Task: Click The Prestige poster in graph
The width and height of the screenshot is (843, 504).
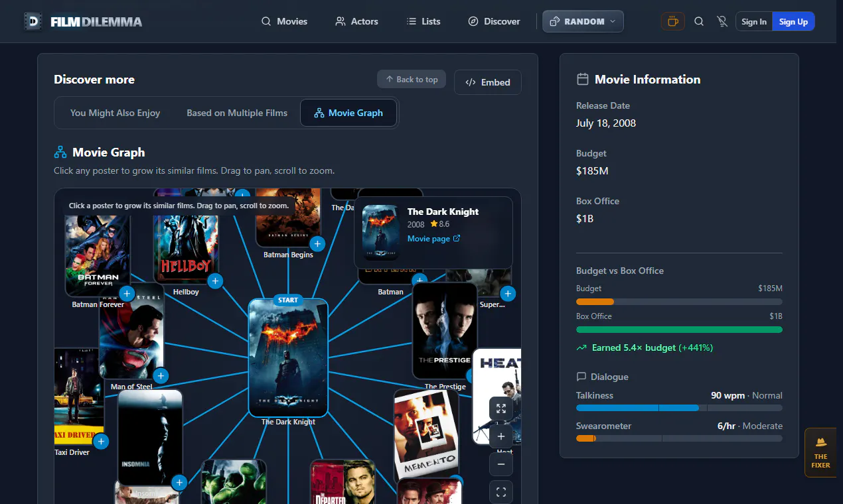Action: 445,331
